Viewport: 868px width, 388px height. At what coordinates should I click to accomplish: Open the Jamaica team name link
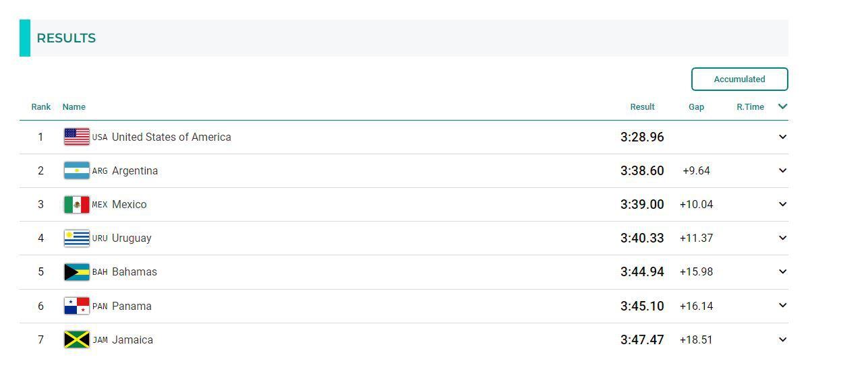point(132,339)
